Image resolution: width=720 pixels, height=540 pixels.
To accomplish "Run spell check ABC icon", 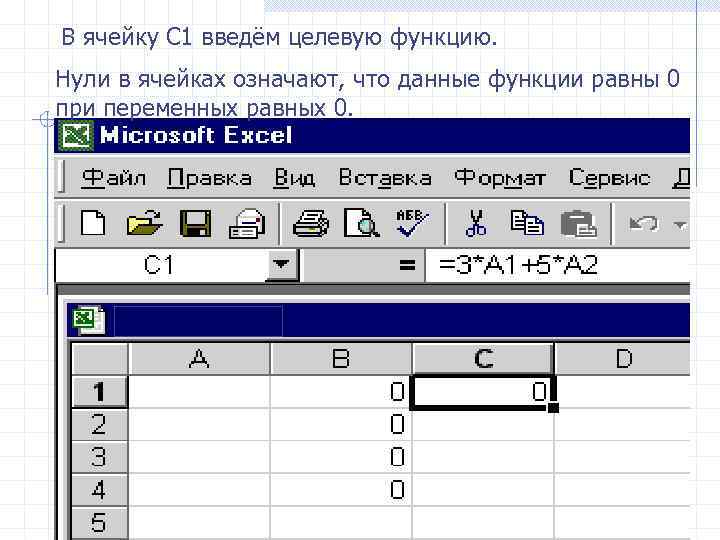I will (x=412, y=223).
